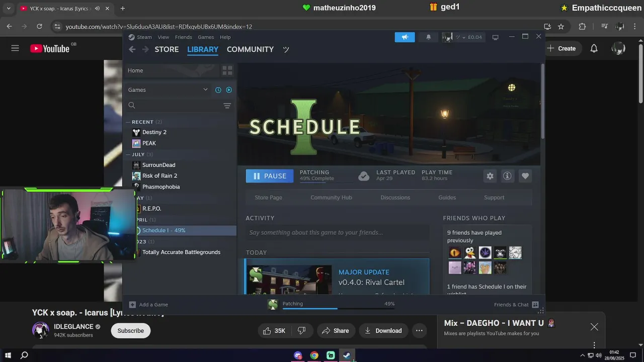This screenshot has width=644, height=362.
Task: Reload the Chrome page
Action: click(x=39, y=26)
